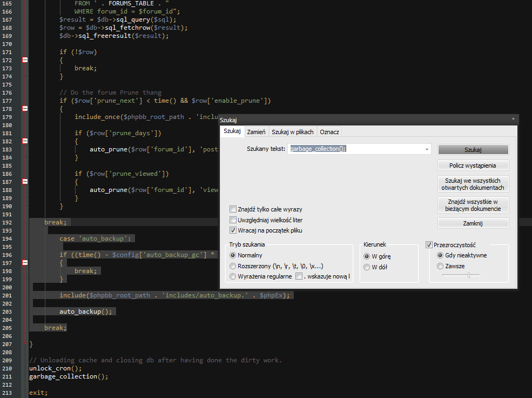Collapse the fold marker at line 178
Image resolution: width=532 pixels, height=398 pixels.
pos(25,109)
